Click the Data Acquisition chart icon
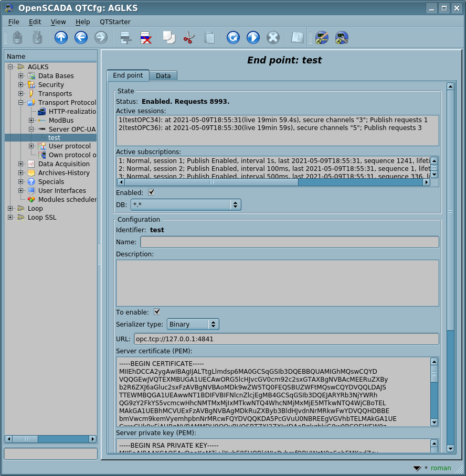 [x=31, y=164]
